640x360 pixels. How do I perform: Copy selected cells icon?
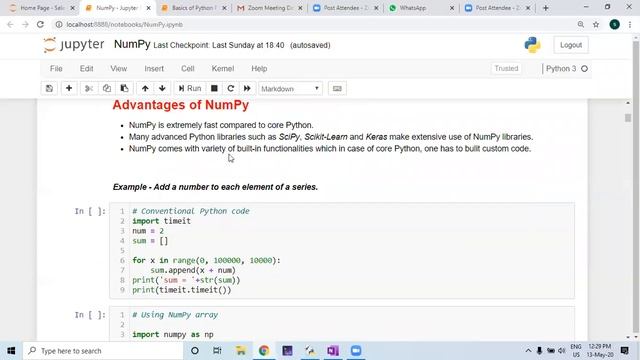coord(107,89)
